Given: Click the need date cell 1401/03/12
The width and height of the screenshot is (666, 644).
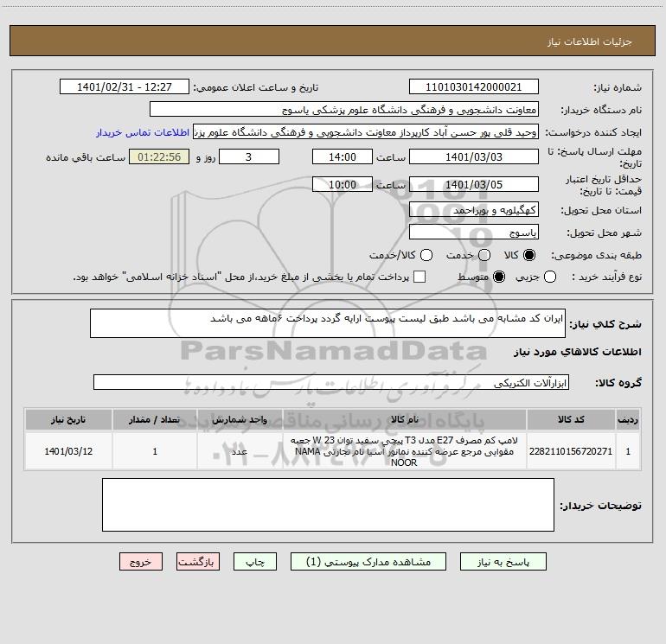Looking at the screenshot, I should click(x=68, y=451).
